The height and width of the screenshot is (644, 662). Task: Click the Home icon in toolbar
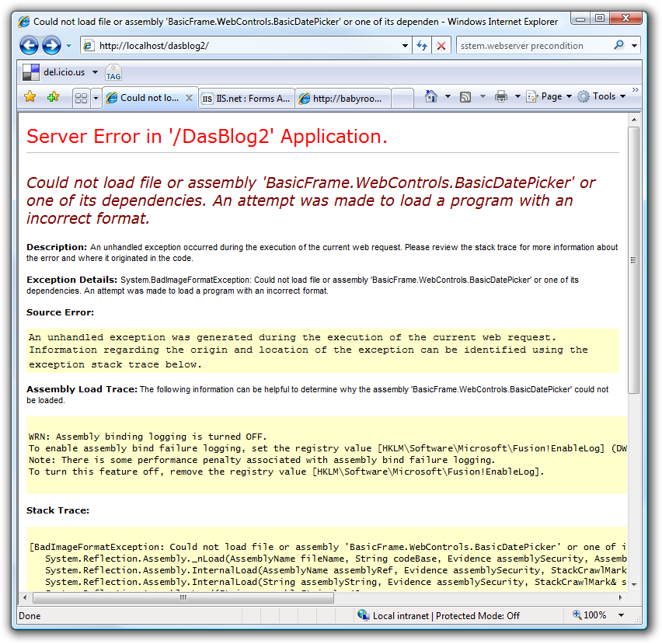431,96
